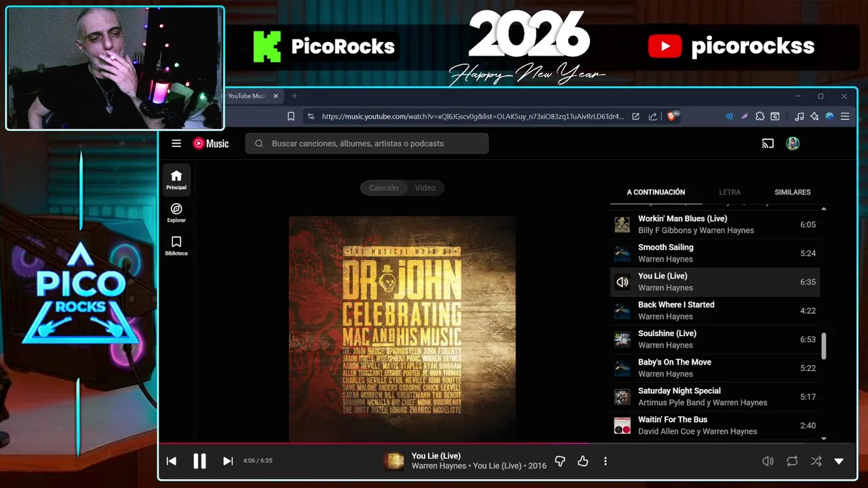
Task: Click the cast to device icon
Action: coord(768,144)
